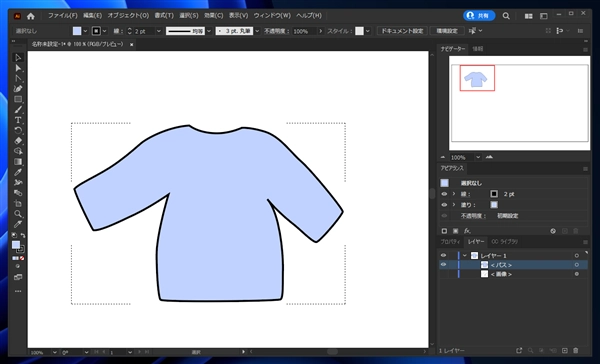Click the fill color swatch in control bar
The width and height of the screenshot is (600, 364).
coord(77,31)
